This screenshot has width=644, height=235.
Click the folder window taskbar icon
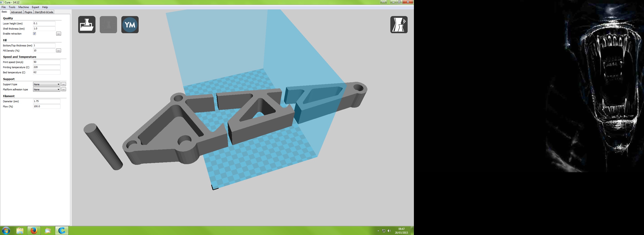point(48,231)
